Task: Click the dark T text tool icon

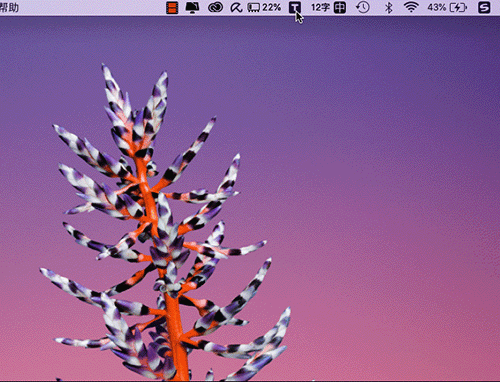Action: click(x=295, y=7)
